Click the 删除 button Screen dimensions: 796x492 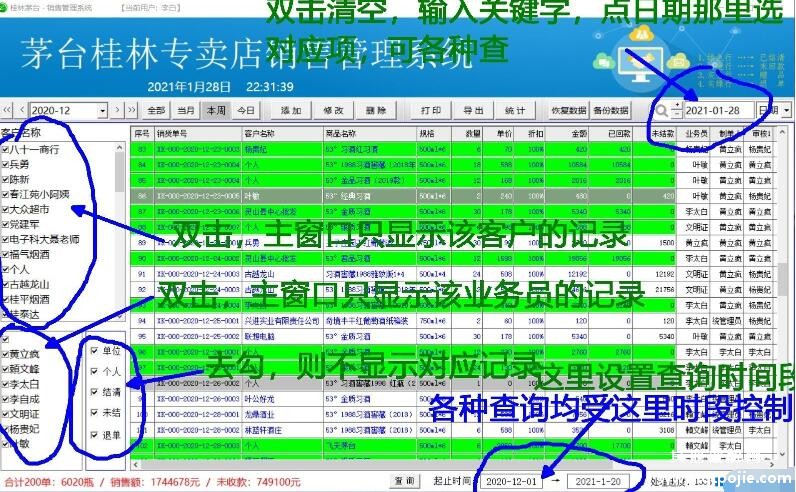click(376, 110)
